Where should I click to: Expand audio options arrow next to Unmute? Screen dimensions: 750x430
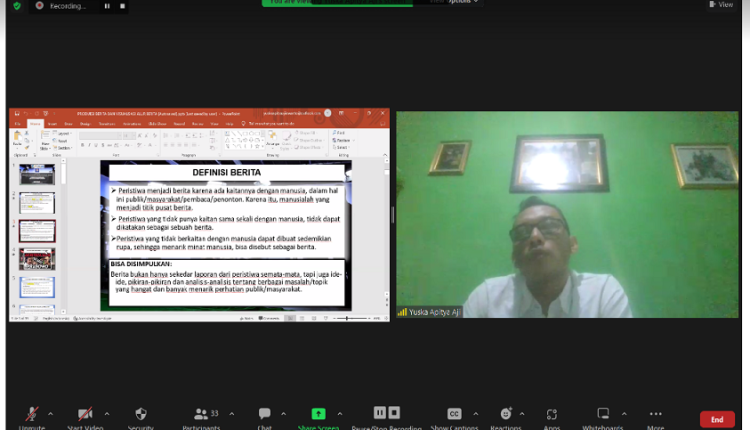pyautogui.click(x=51, y=414)
